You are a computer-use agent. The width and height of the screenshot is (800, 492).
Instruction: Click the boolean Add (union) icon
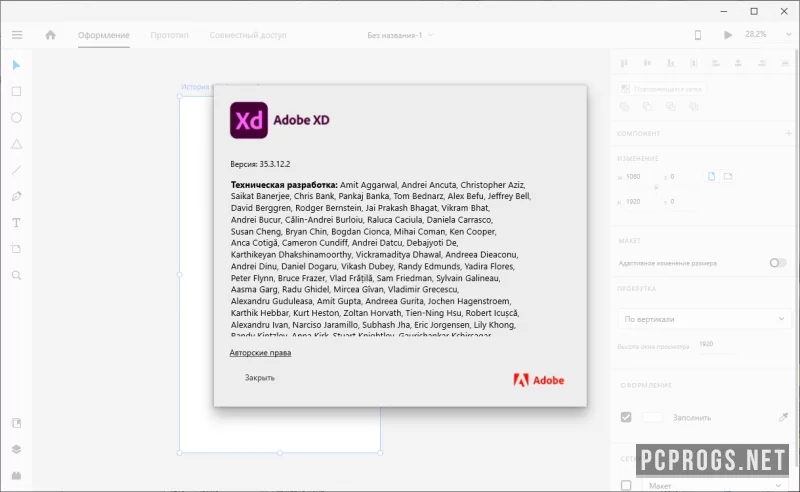click(624, 107)
